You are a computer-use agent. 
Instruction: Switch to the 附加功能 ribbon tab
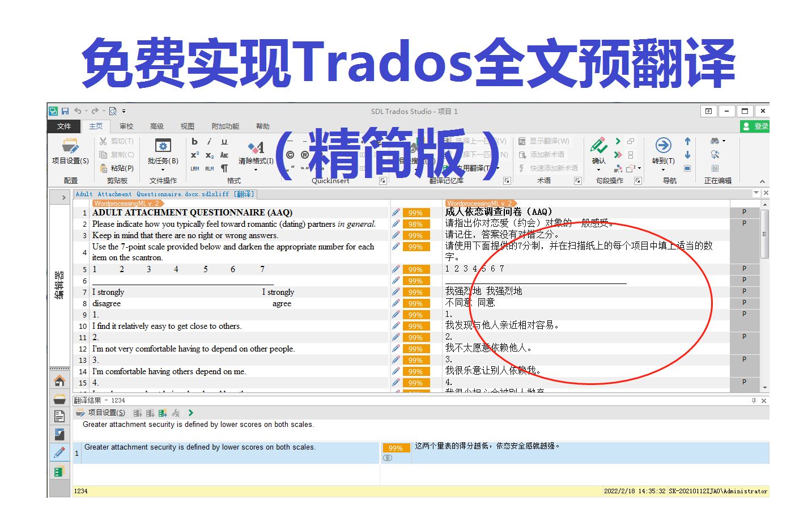pos(226,126)
